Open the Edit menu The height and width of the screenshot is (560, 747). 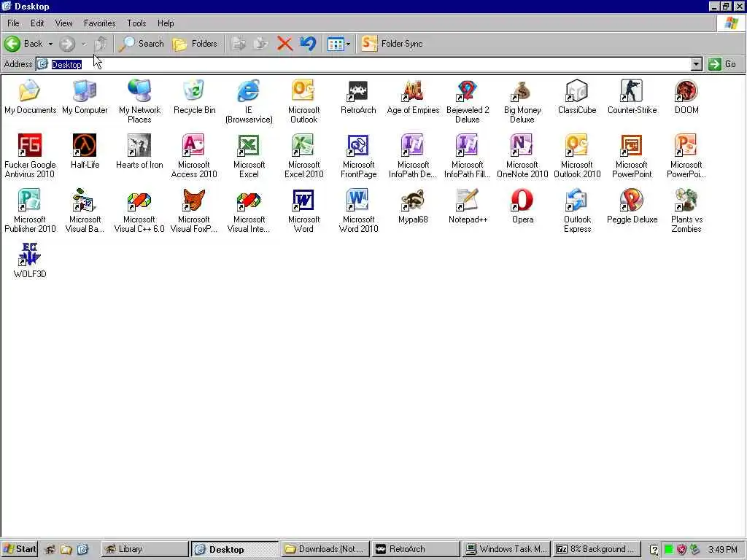click(37, 23)
